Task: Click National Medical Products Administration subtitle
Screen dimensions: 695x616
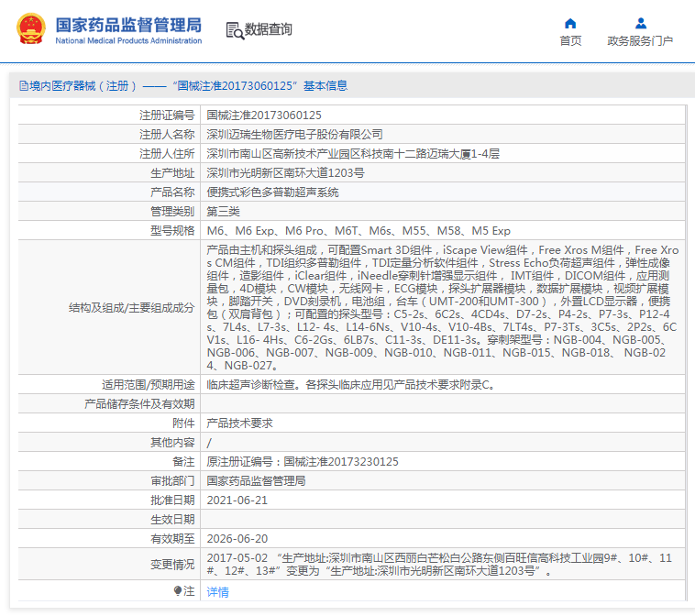Action: 128,41
